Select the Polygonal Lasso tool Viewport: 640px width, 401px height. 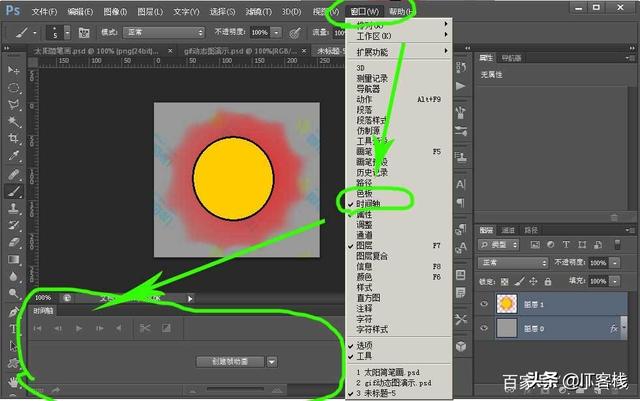pyautogui.click(x=13, y=105)
